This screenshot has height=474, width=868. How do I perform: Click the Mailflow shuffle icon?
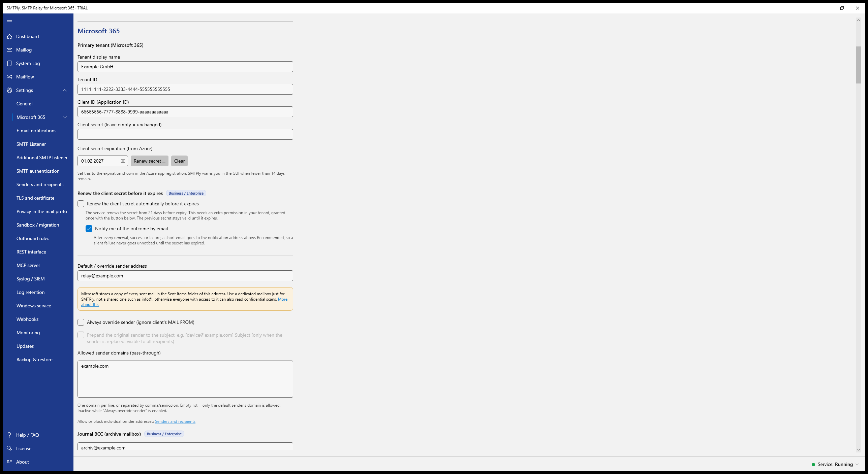click(9, 77)
